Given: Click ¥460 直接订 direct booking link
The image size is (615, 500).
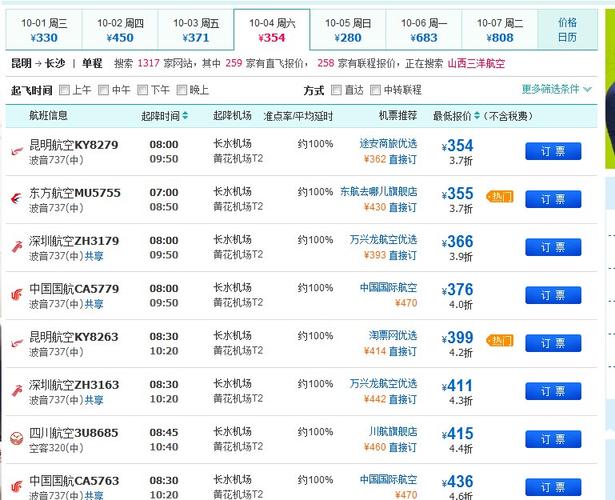Looking at the screenshot, I should (390, 447).
